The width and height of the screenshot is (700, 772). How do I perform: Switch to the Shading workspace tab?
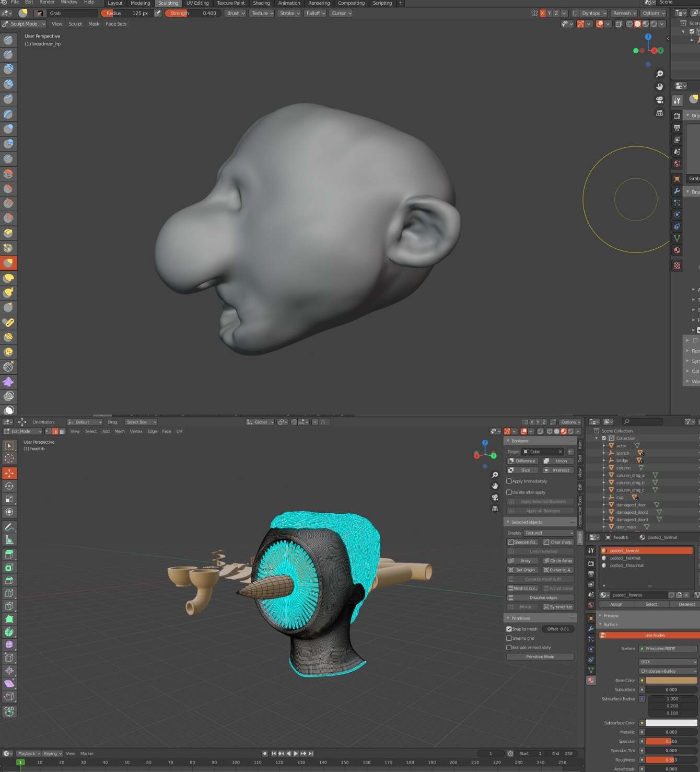pos(261,3)
